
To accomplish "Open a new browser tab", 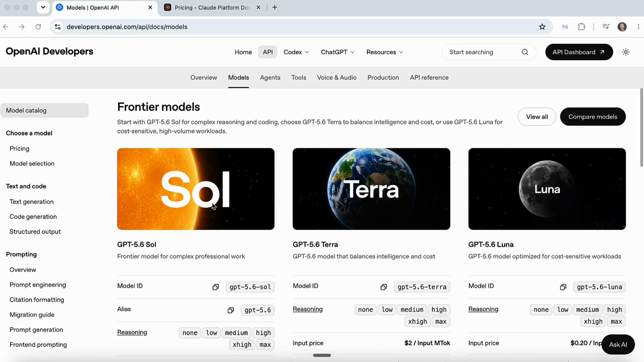I will [x=275, y=8].
